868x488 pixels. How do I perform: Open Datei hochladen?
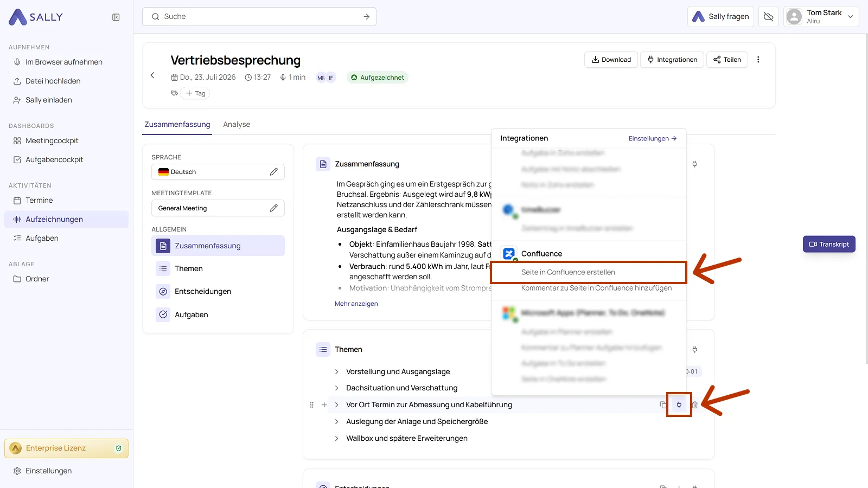tap(53, 81)
